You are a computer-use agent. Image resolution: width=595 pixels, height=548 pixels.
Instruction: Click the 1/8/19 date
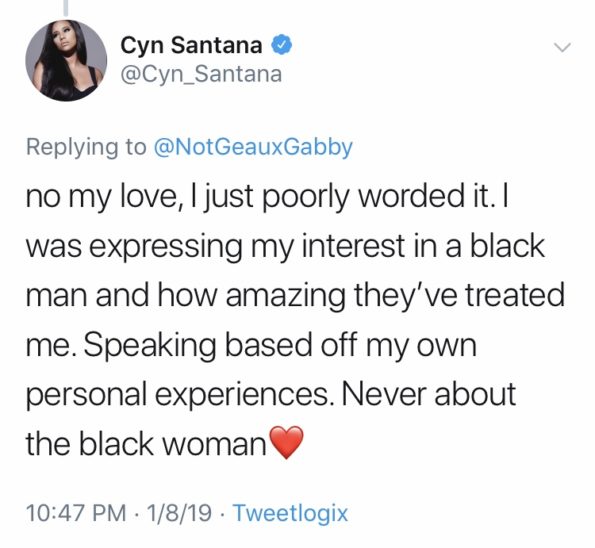pyautogui.click(x=180, y=513)
